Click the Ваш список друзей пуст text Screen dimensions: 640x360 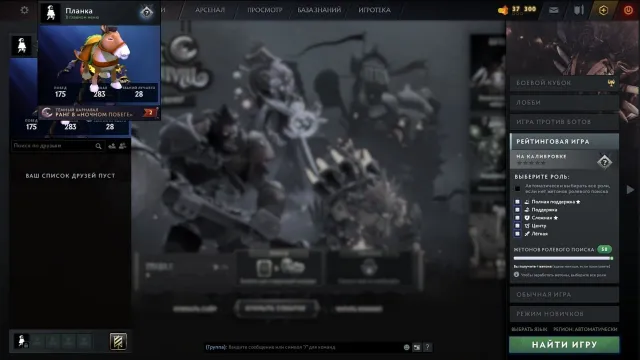[x=70, y=176]
